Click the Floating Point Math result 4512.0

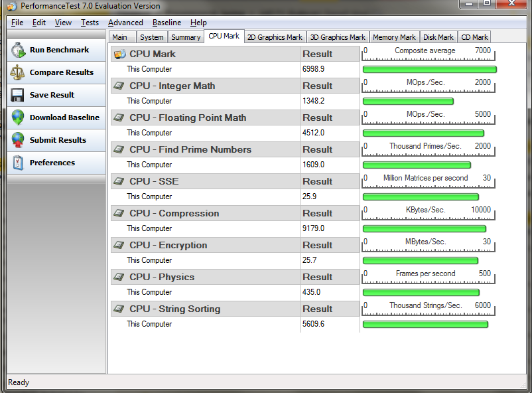coord(313,133)
